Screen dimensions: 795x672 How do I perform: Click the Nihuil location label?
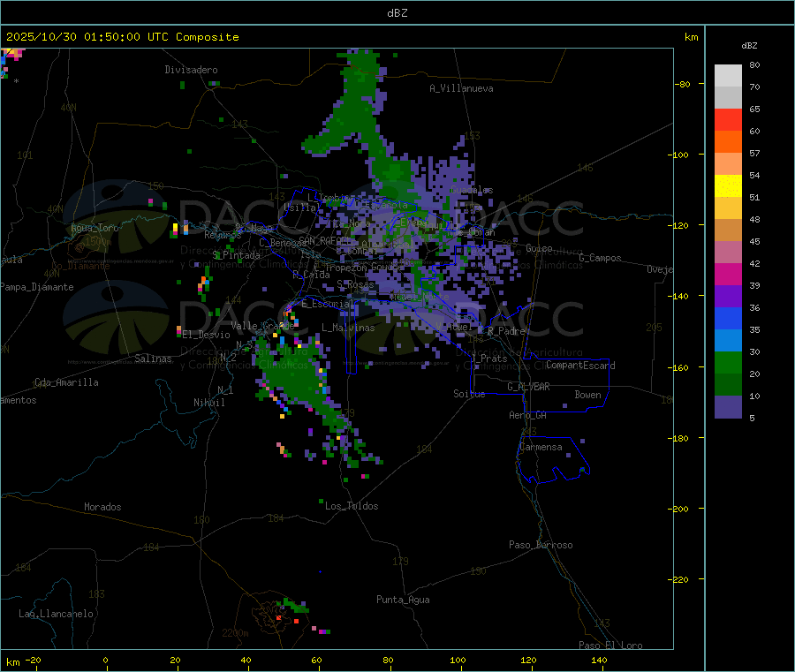208,403
